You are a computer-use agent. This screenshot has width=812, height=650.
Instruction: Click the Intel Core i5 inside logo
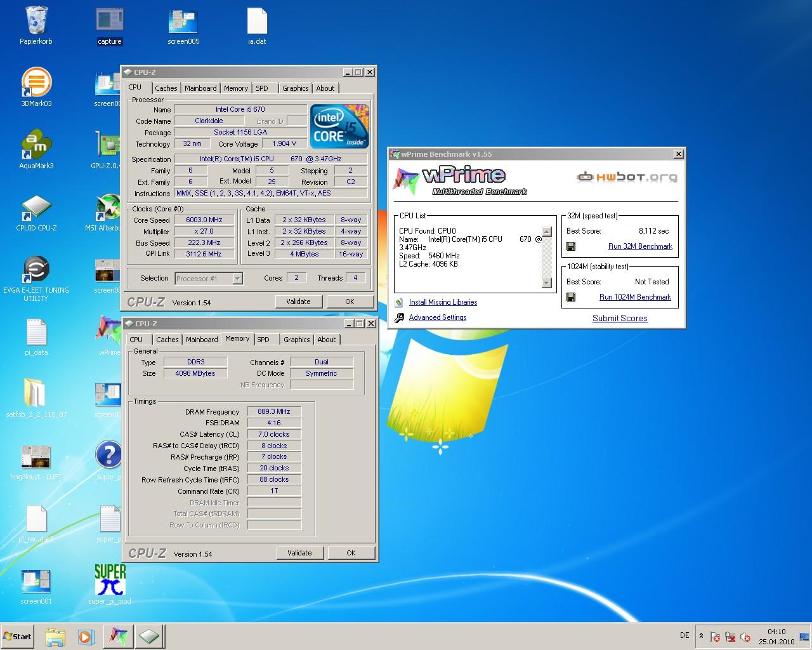tap(339, 126)
